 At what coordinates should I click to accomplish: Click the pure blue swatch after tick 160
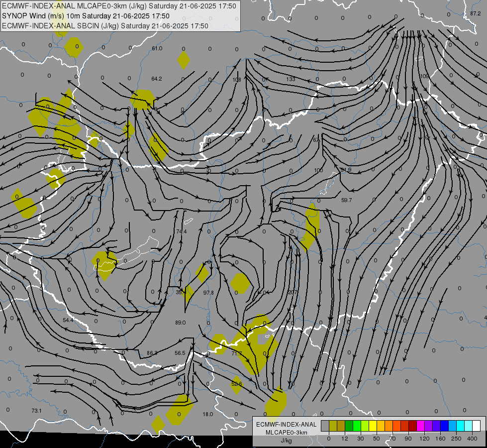445,426
